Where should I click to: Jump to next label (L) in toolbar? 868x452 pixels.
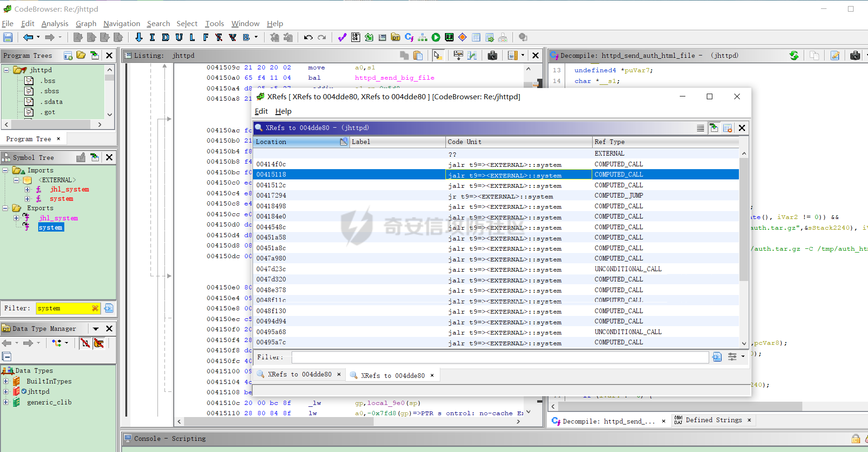(192, 37)
